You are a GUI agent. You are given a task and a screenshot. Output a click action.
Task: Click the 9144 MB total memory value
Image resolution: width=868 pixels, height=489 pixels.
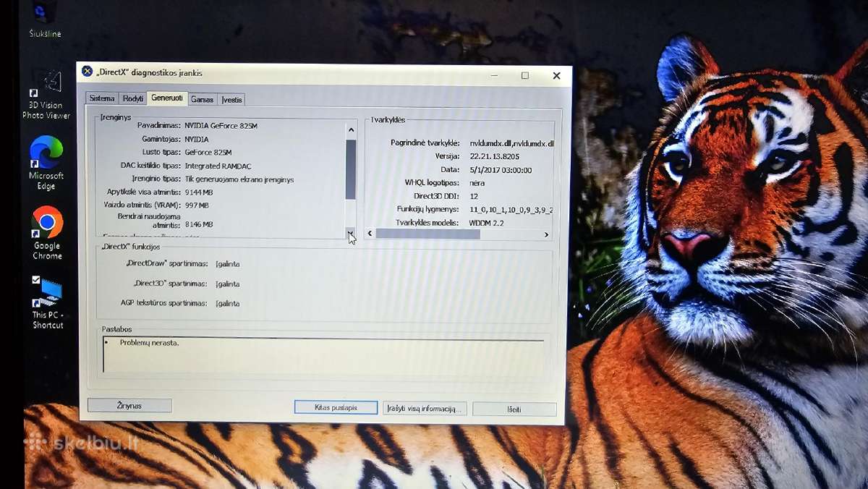click(x=198, y=192)
